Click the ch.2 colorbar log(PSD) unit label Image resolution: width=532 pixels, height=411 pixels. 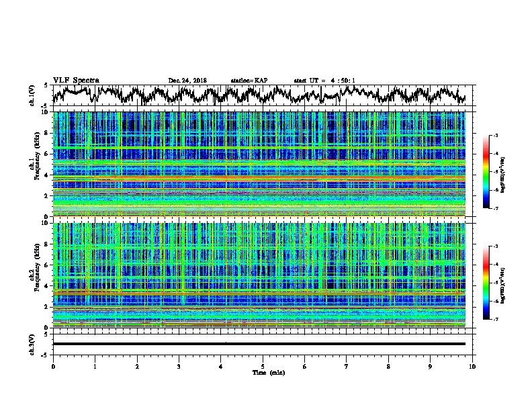[x=503, y=286]
